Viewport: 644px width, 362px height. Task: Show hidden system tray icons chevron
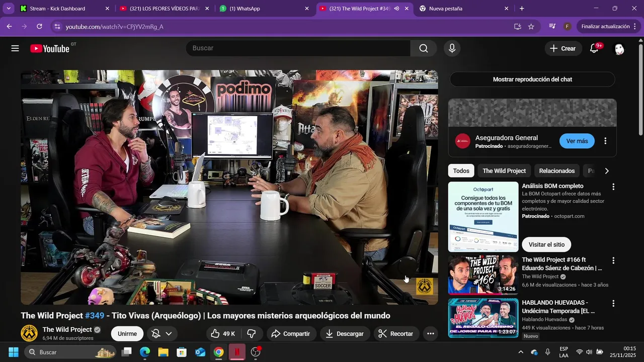521,352
